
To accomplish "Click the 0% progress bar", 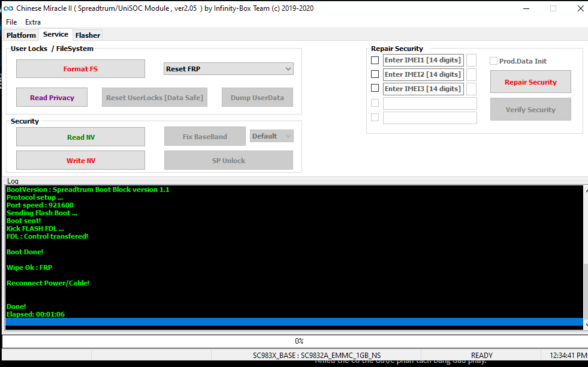I will pos(295,341).
